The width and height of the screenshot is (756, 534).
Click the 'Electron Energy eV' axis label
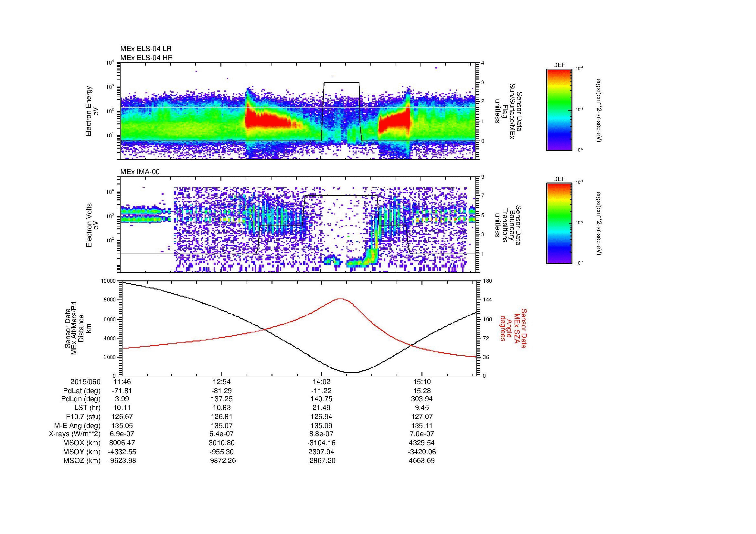92,111
